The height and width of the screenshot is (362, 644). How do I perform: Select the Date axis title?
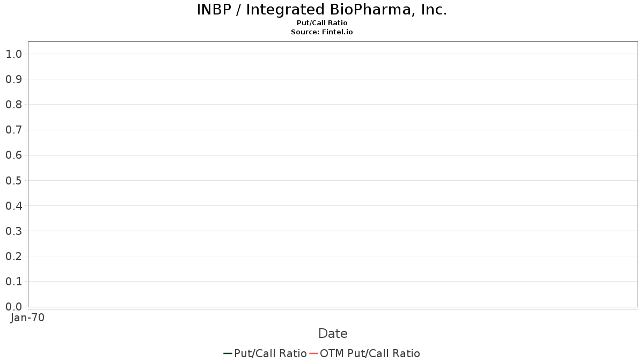pos(333,334)
